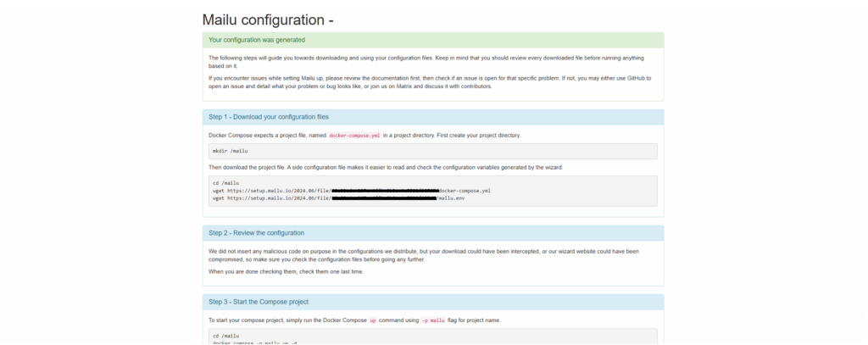The image size is (868, 345).
Task: Click the wget line ending in docker-compose.yml
Action: (x=352, y=191)
